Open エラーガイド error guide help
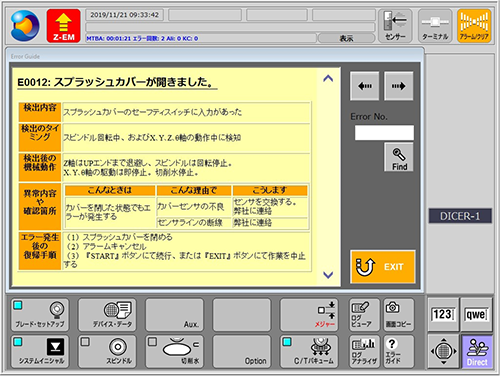Viewport: 500px width, 376px height. [x=399, y=352]
